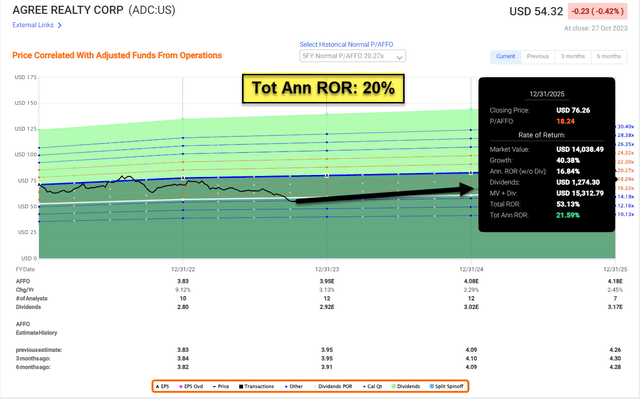Click the 12/31/2025 tooltip date header
This screenshot has width=640, height=399.
click(x=547, y=94)
